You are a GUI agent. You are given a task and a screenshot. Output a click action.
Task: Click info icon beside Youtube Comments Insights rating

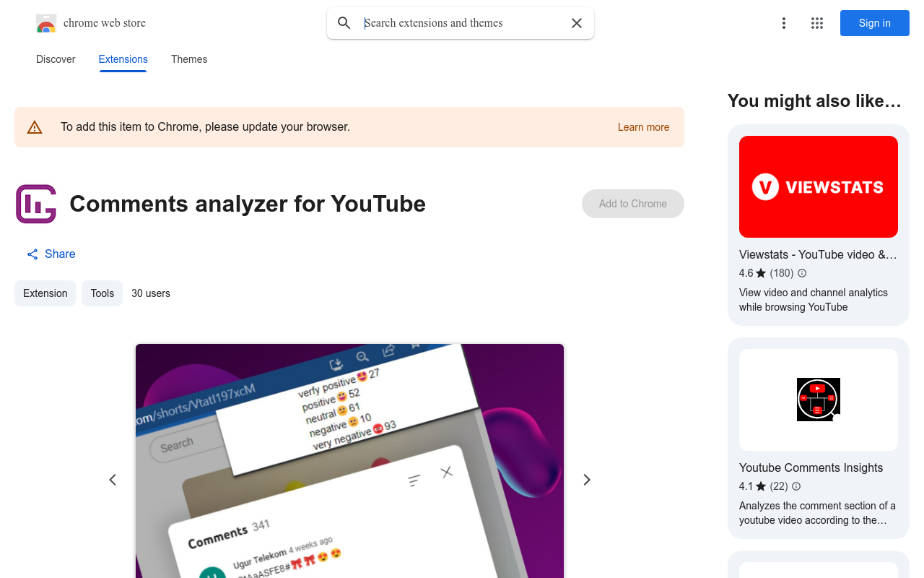796,486
